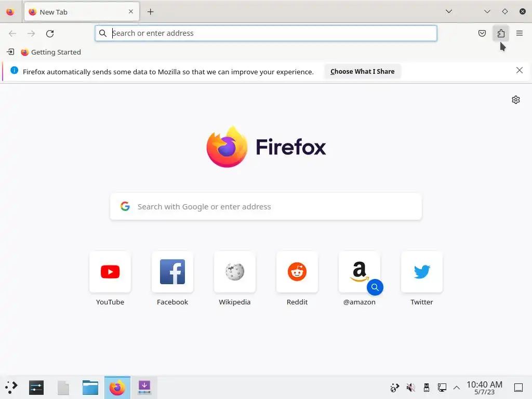Dismiss the data sharing notification bar
This screenshot has height=399, width=532.
(x=519, y=70)
